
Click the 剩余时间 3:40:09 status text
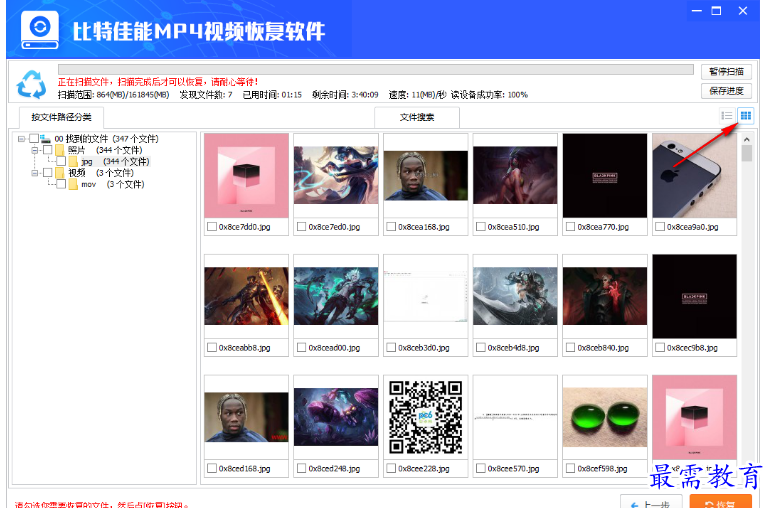pyautogui.click(x=345, y=94)
